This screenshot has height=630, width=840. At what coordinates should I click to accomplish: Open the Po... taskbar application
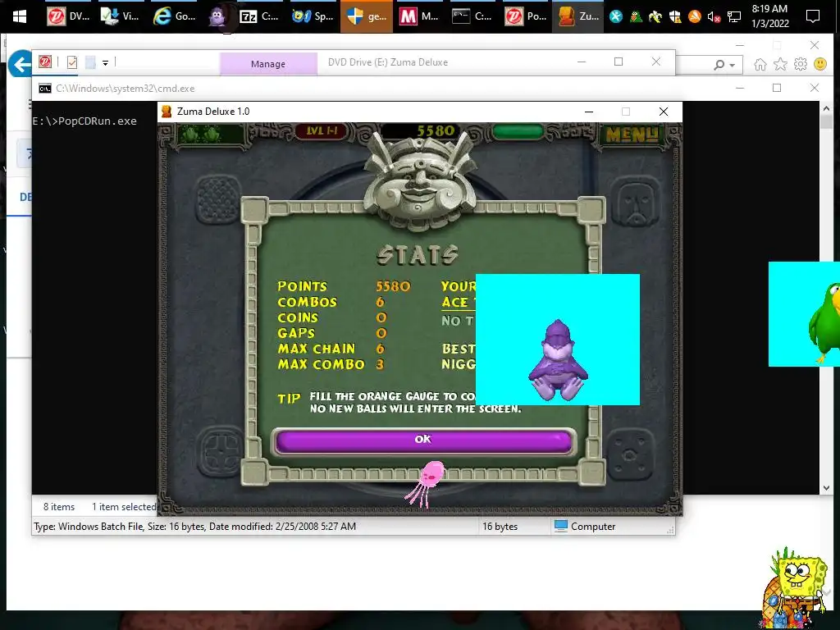[526, 16]
